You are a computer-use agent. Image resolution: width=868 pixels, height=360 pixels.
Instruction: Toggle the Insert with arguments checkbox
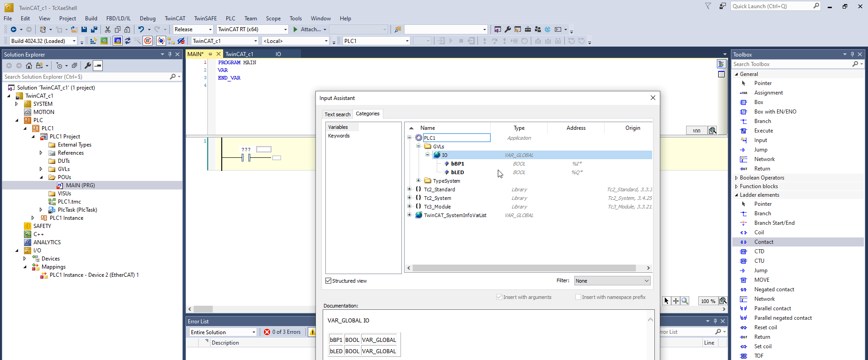point(499,297)
